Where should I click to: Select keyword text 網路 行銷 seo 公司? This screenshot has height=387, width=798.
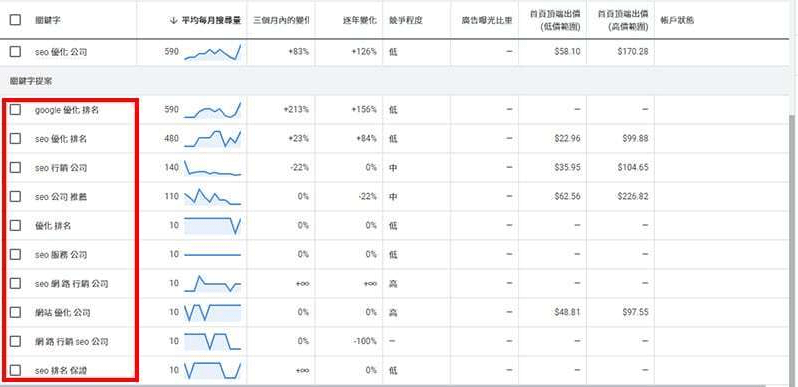coord(72,341)
